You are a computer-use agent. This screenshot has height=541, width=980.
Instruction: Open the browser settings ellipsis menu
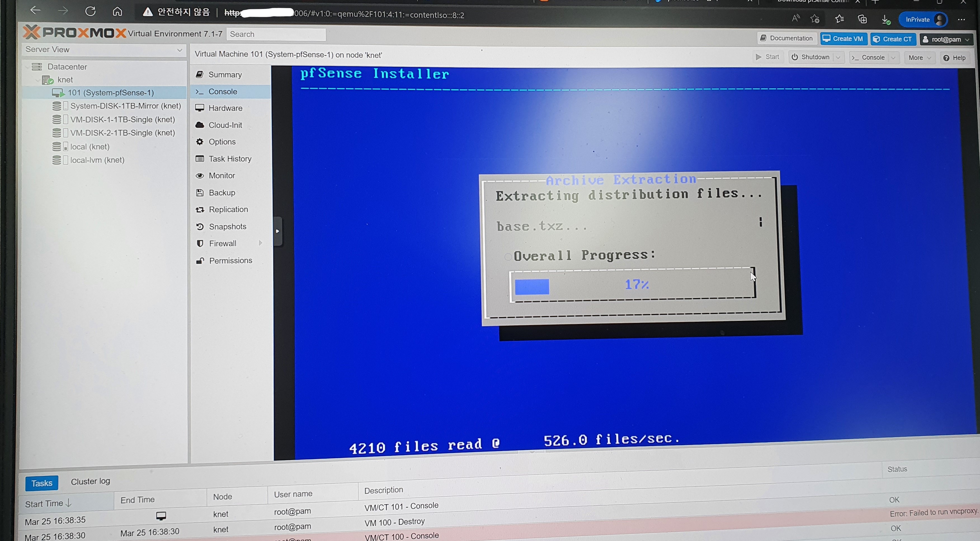961,19
